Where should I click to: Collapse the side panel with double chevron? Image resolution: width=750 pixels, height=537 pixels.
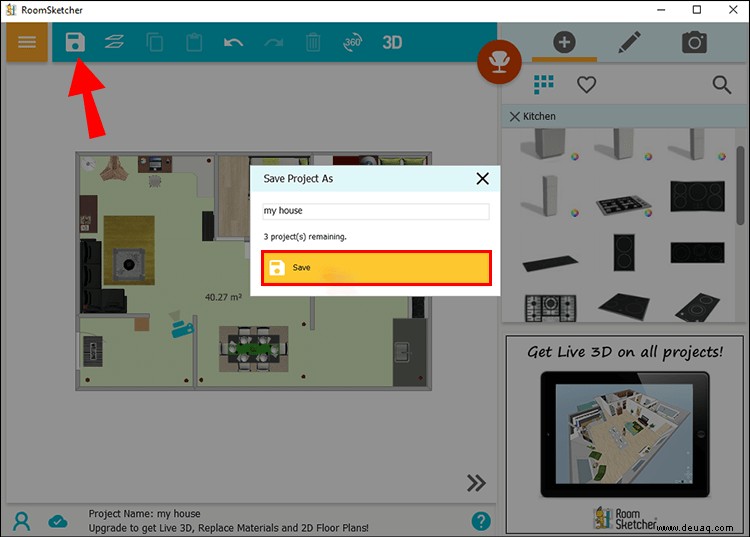coord(476,483)
